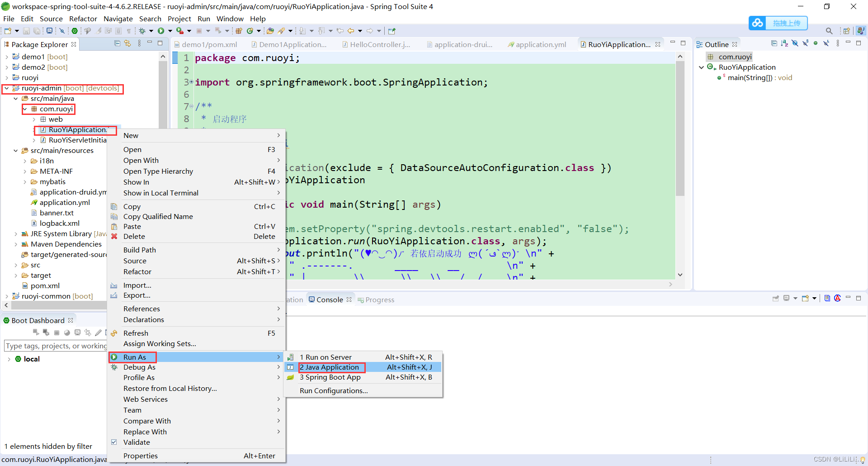Viewport: 868px width, 466px height.
Task: Click the pin editor icon in main toolbar
Action: 392,31
